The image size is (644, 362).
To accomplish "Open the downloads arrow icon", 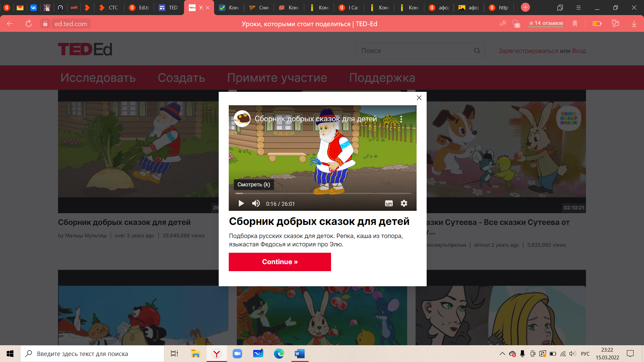I will (634, 23).
